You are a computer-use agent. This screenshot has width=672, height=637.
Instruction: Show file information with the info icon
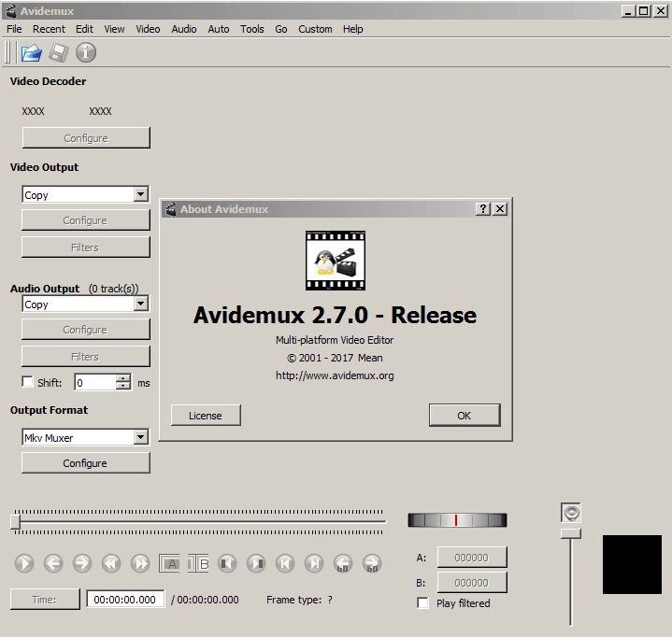click(86, 52)
